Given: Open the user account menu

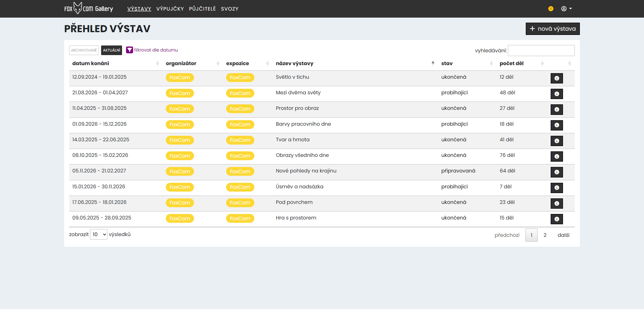Looking at the screenshot, I should (566, 9).
